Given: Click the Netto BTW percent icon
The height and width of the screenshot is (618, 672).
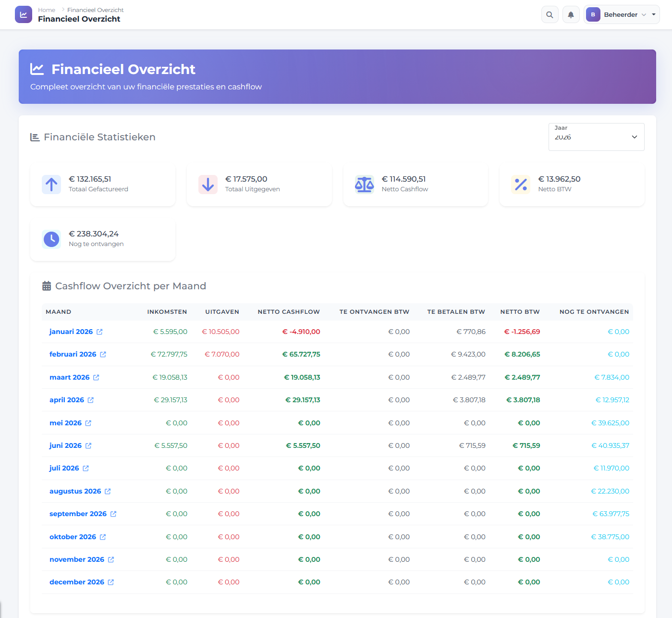Looking at the screenshot, I should coord(521,185).
